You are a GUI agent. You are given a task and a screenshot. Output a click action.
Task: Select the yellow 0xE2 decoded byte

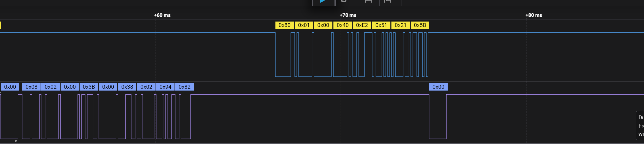click(x=362, y=25)
